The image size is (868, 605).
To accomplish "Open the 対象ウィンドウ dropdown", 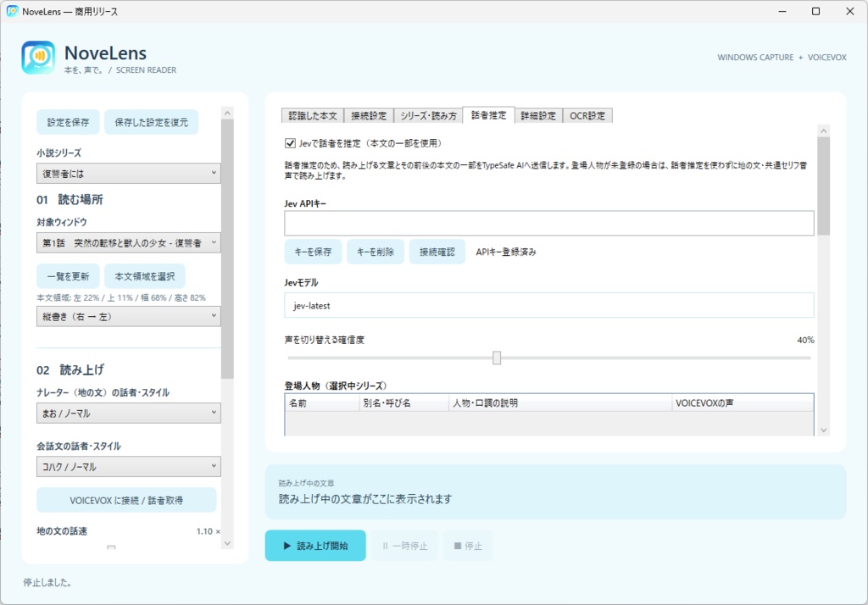I will (x=129, y=242).
